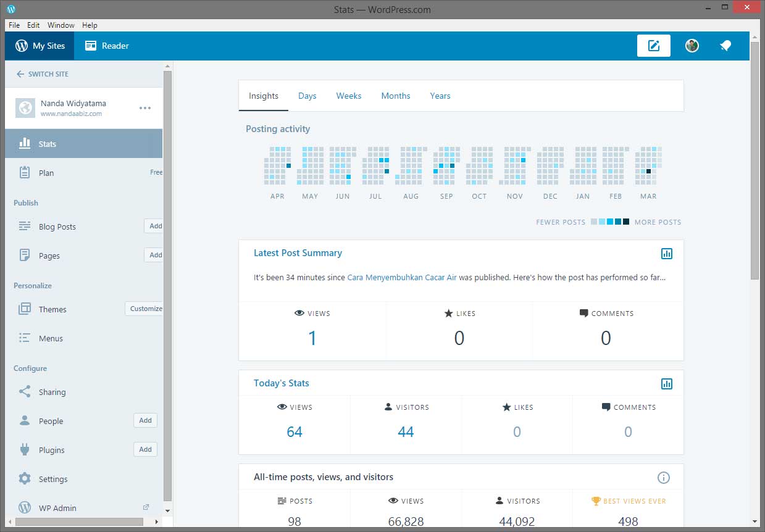Go back via Switch Site

point(42,74)
